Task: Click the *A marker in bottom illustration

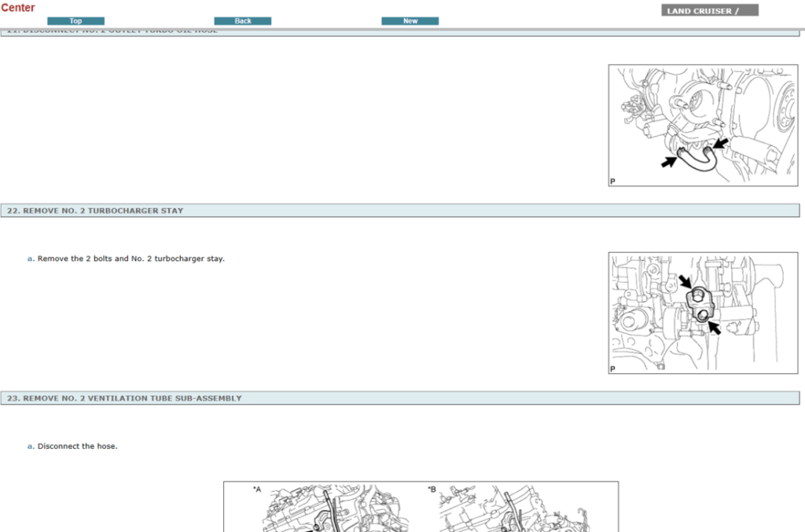Action: (257, 490)
